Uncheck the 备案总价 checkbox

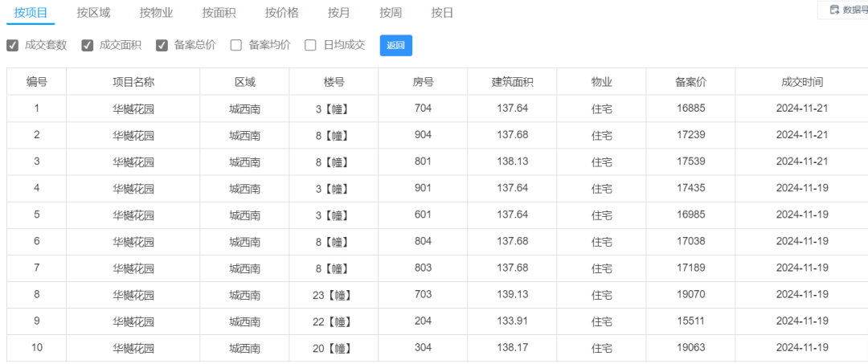tap(162, 45)
